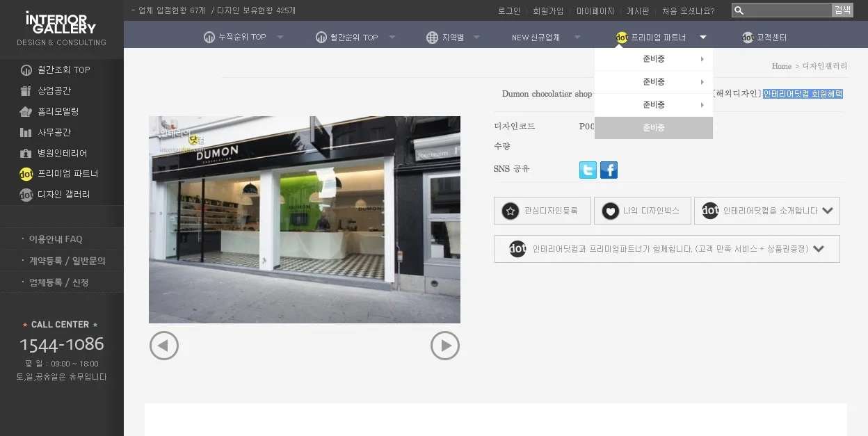Viewport: 868px width, 436px height.
Task: Open the 게시판 link
Action: point(638,11)
